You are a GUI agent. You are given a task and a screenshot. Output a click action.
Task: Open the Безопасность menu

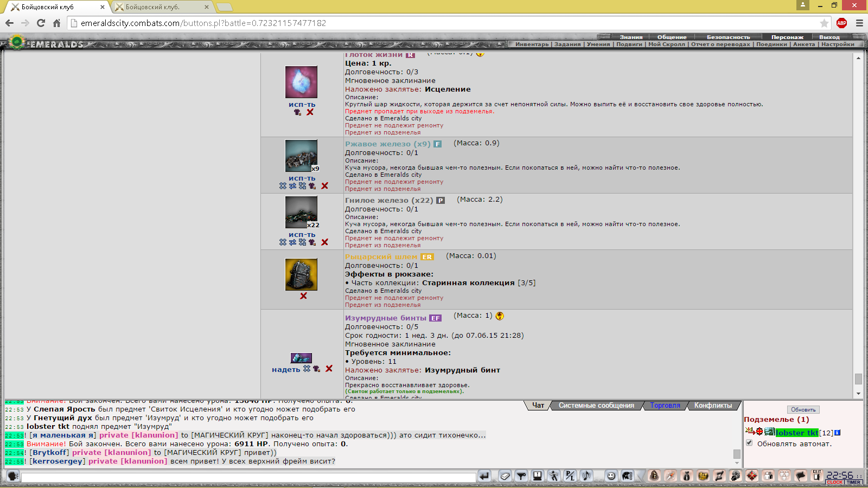tap(728, 37)
